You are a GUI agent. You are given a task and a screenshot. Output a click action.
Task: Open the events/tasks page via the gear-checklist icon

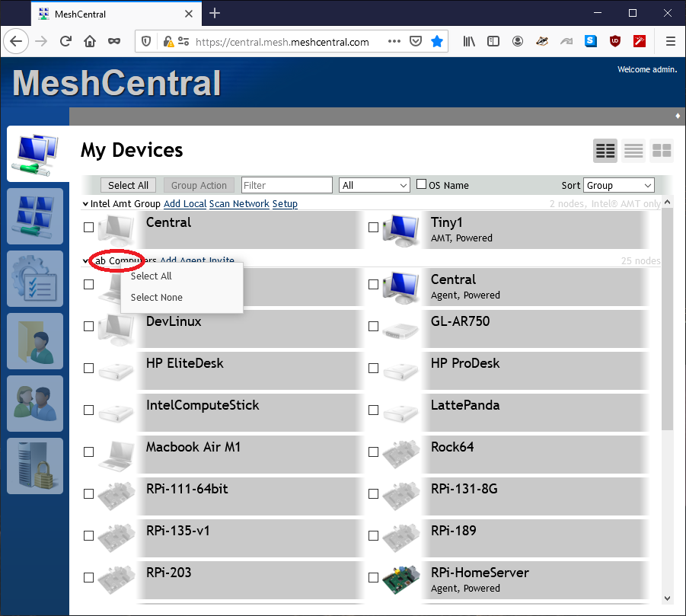click(x=35, y=279)
